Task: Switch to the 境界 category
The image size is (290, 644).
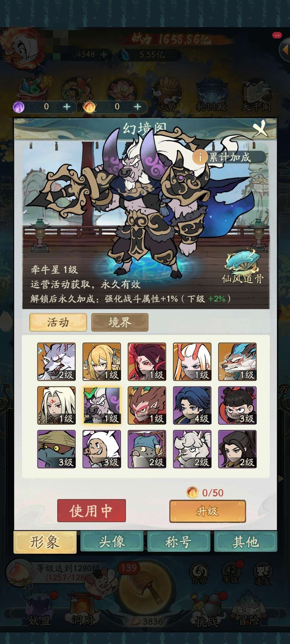Action: click(120, 322)
